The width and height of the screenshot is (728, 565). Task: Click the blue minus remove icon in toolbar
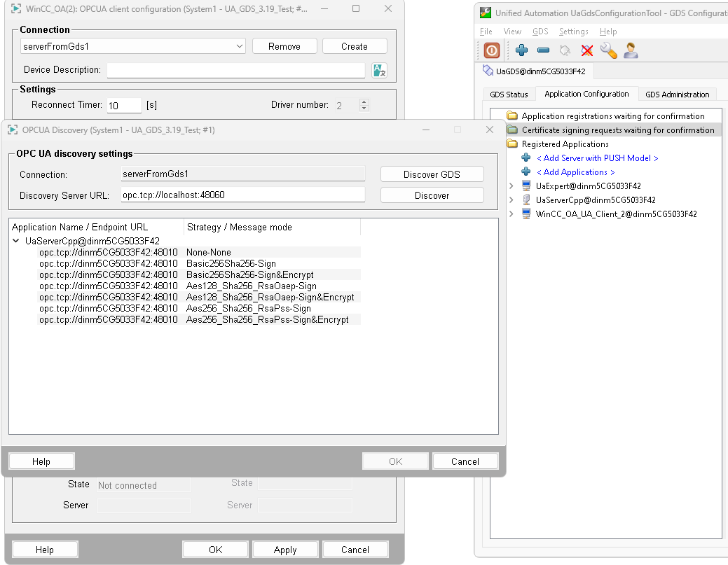[x=543, y=50]
